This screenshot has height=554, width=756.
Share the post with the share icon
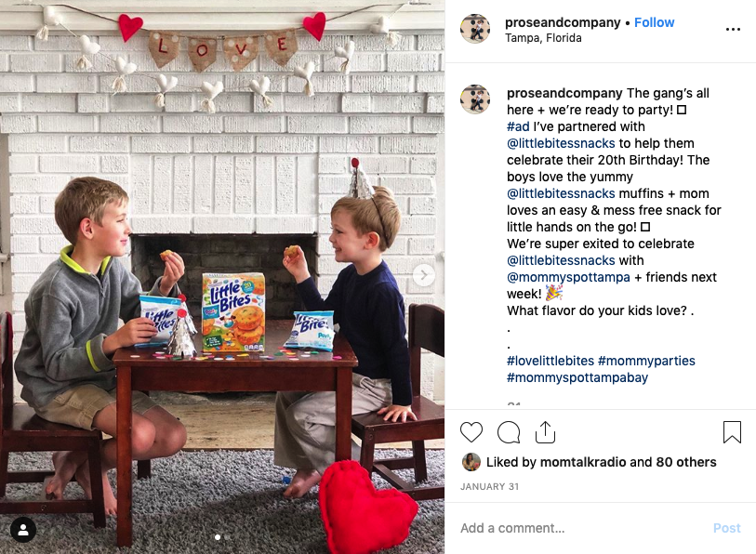pos(545,431)
